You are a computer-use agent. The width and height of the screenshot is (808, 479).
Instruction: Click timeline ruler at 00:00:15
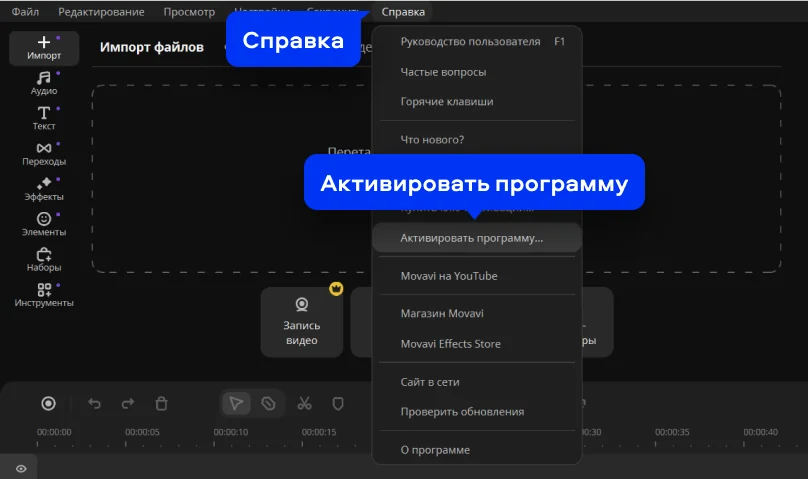pos(319,432)
